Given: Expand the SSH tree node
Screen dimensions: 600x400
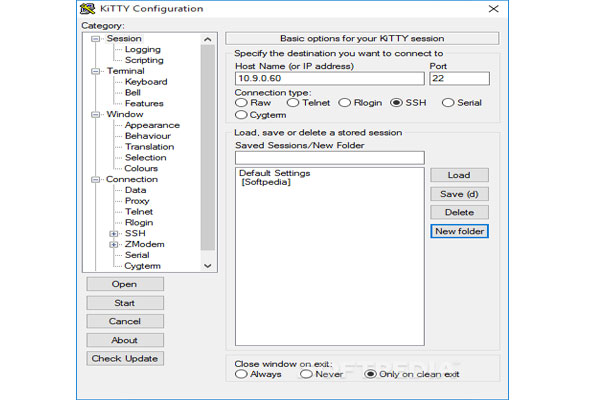Looking at the screenshot, I should [x=114, y=233].
